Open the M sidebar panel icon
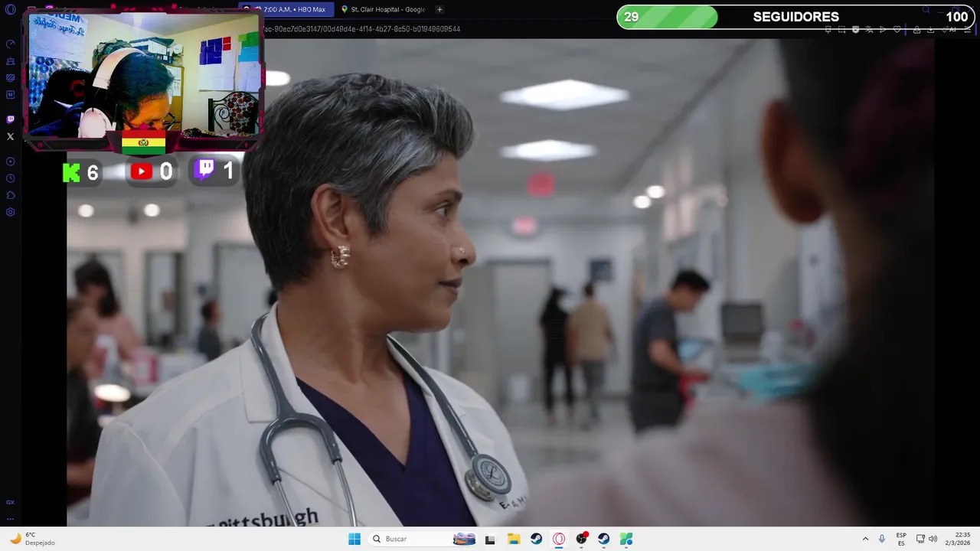This screenshot has width=980, height=551. (10, 94)
